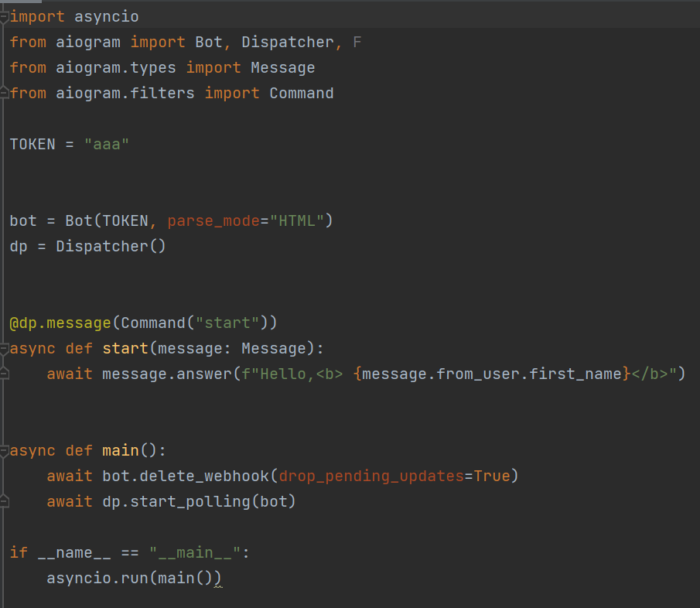Click the TOKEN variable assignment name

tap(32, 145)
